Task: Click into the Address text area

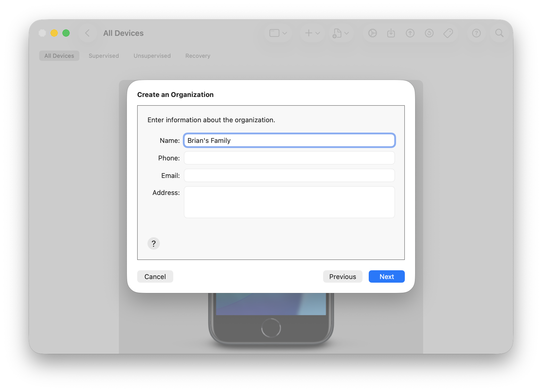Action: tap(289, 202)
